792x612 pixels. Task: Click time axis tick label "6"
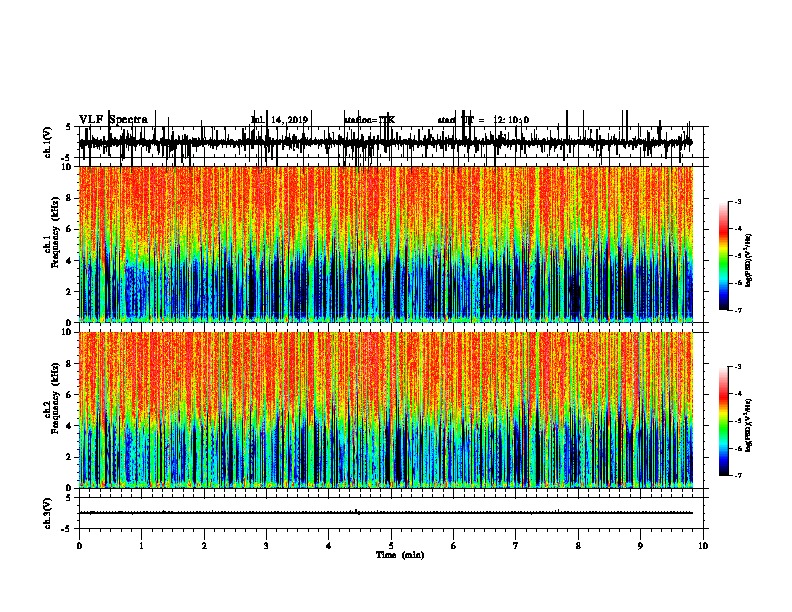click(x=454, y=546)
